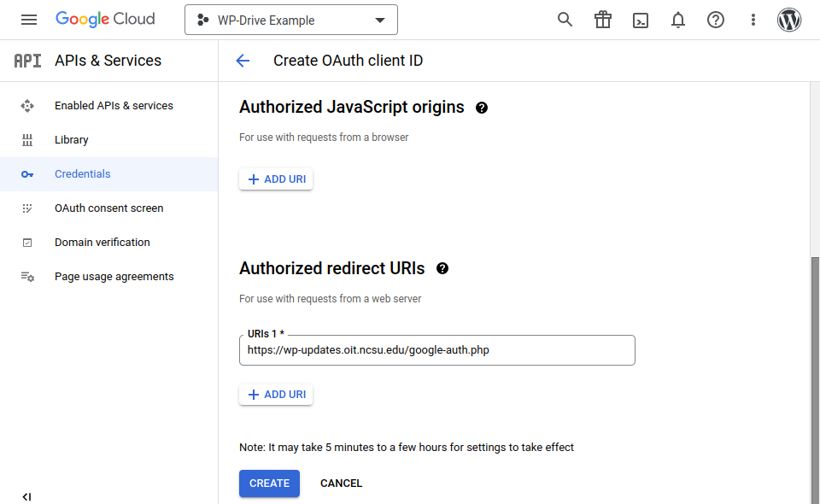
Task: Open the more options three-dot menu
Action: click(x=753, y=19)
